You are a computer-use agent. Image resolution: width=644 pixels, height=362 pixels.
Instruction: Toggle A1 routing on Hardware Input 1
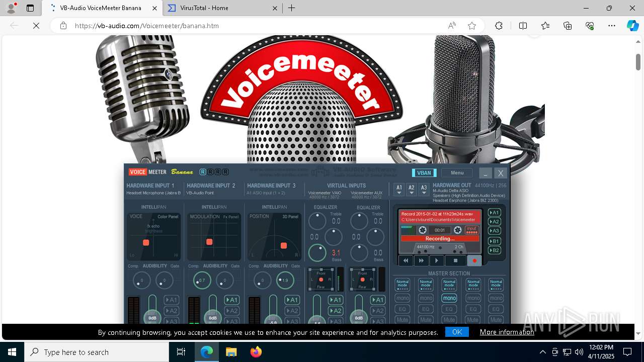tap(171, 300)
